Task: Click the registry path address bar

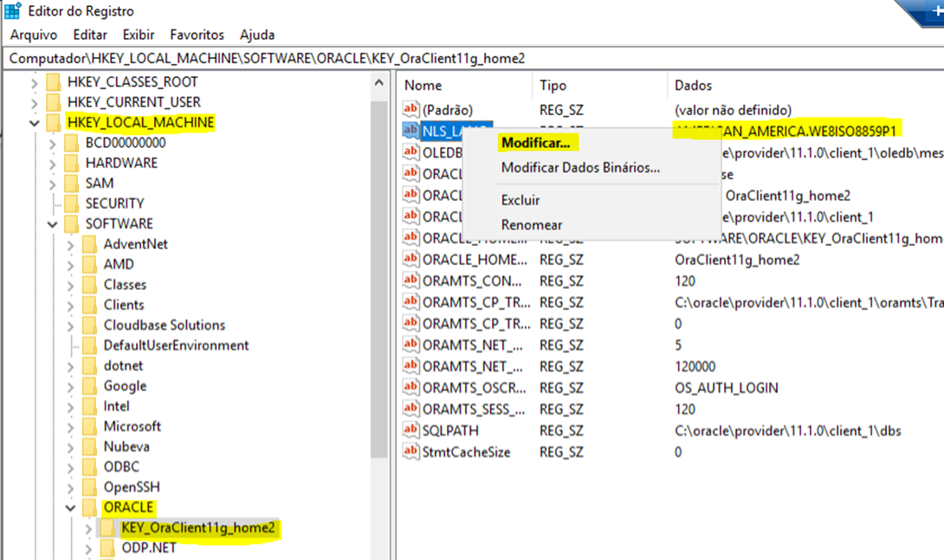Action: (x=472, y=58)
